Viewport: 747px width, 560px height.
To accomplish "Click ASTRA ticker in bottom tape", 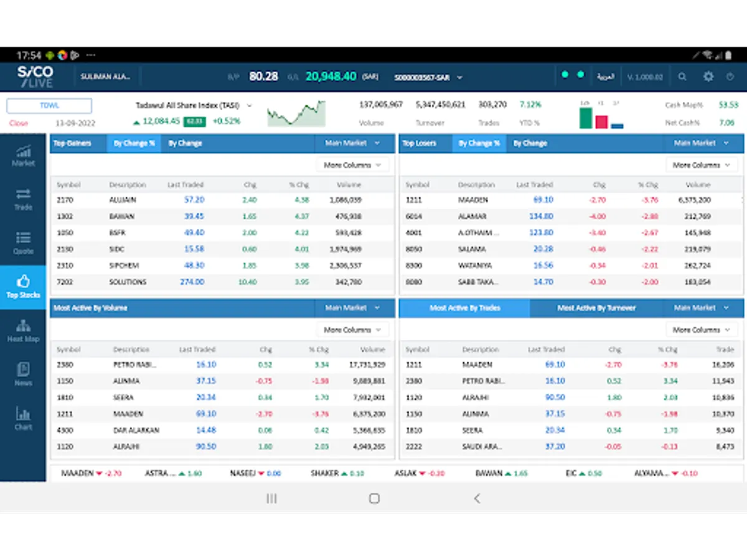I will coord(173,474).
